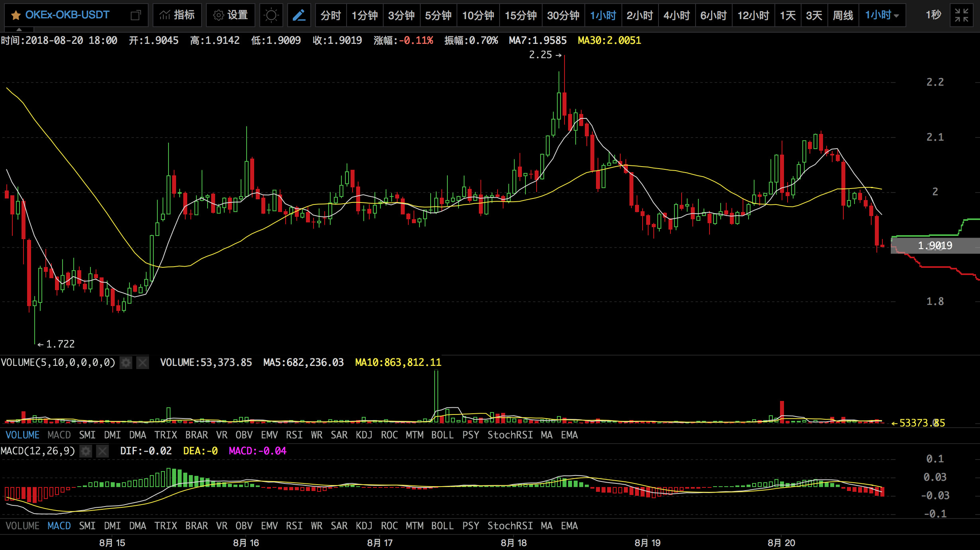The width and height of the screenshot is (980, 550).
Task: Select OBV in the upper indicator row
Action: [x=244, y=435]
